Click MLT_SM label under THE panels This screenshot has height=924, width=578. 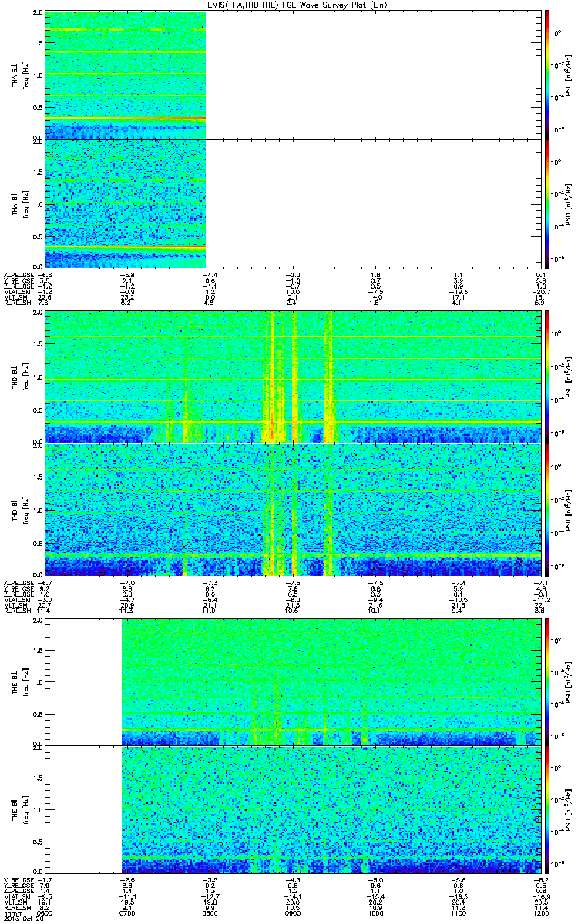(x=15, y=902)
